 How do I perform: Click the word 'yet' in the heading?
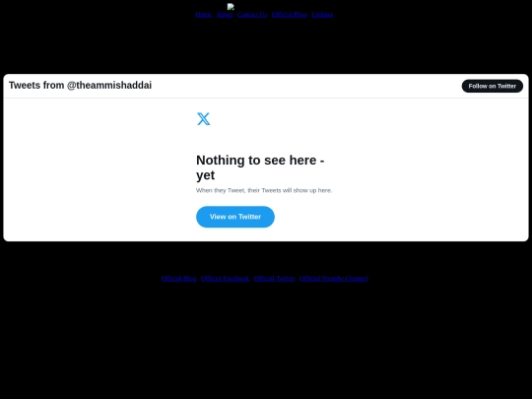[x=205, y=175]
